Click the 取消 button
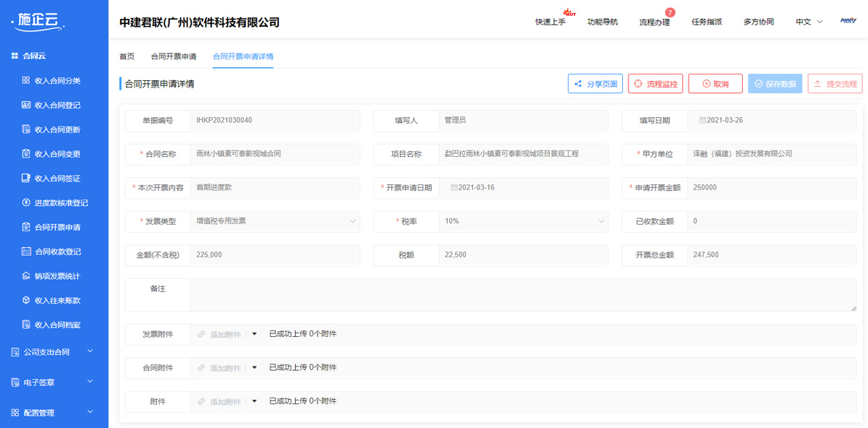This screenshot has height=428, width=868. pos(715,84)
